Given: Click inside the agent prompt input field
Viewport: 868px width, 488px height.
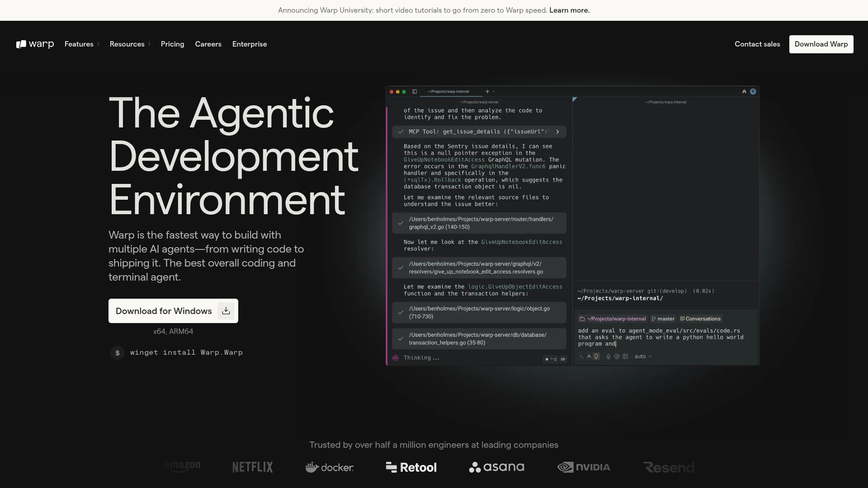Looking at the screenshot, I should (x=656, y=337).
